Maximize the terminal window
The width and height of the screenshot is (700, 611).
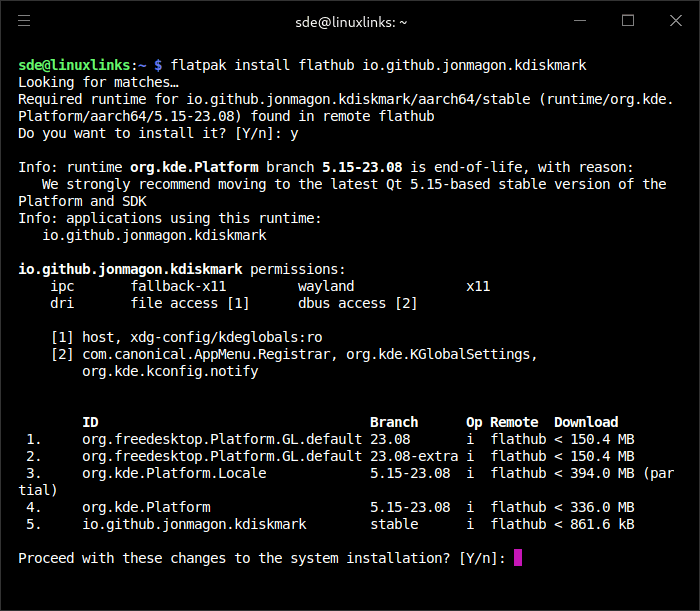point(628,21)
